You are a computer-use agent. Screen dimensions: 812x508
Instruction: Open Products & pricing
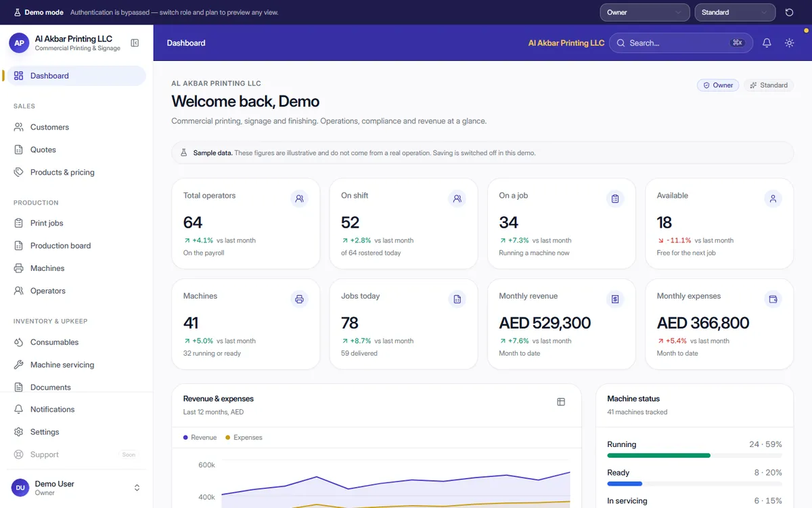pyautogui.click(x=76, y=172)
